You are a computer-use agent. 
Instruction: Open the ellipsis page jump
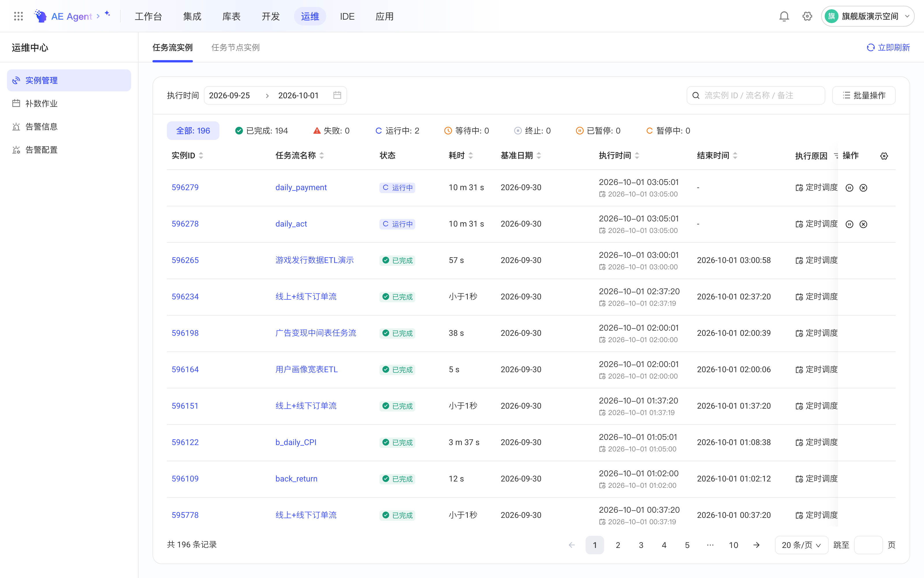coord(710,545)
